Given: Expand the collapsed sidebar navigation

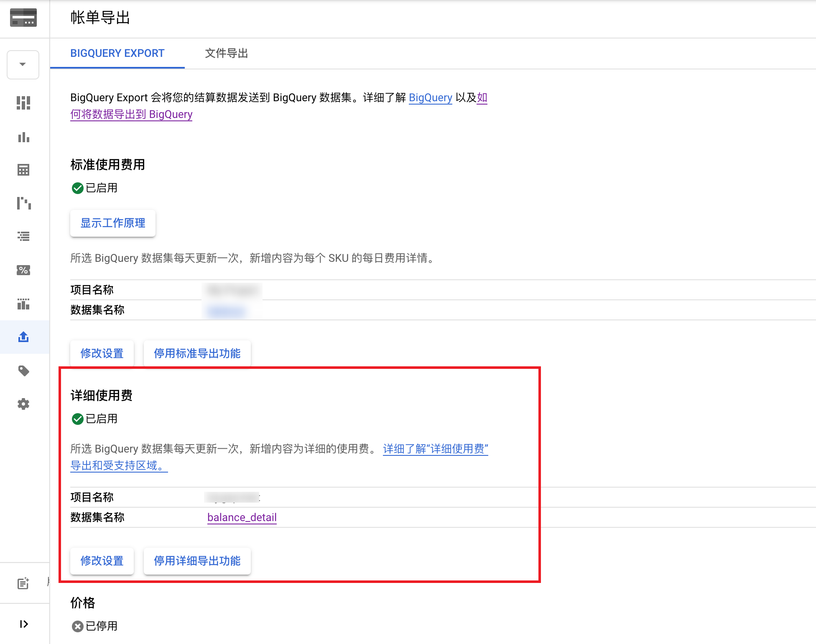Looking at the screenshot, I should [x=23, y=624].
